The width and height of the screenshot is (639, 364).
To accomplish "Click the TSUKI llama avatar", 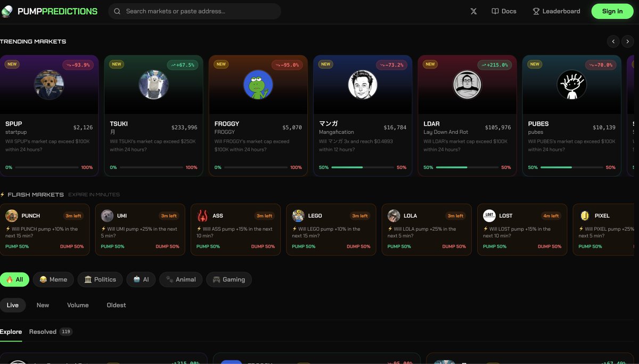I will pyautogui.click(x=154, y=85).
